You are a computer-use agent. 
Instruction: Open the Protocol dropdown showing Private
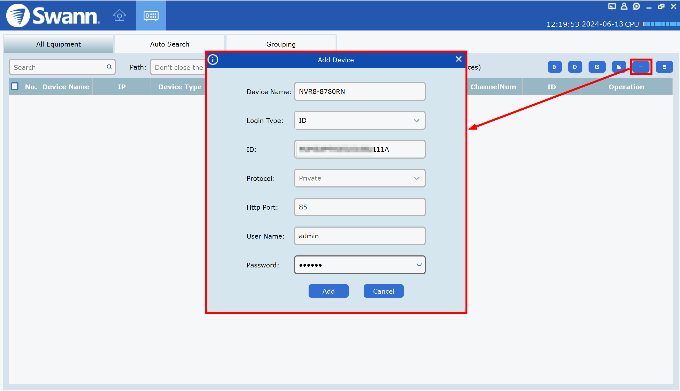click(360, 178)
